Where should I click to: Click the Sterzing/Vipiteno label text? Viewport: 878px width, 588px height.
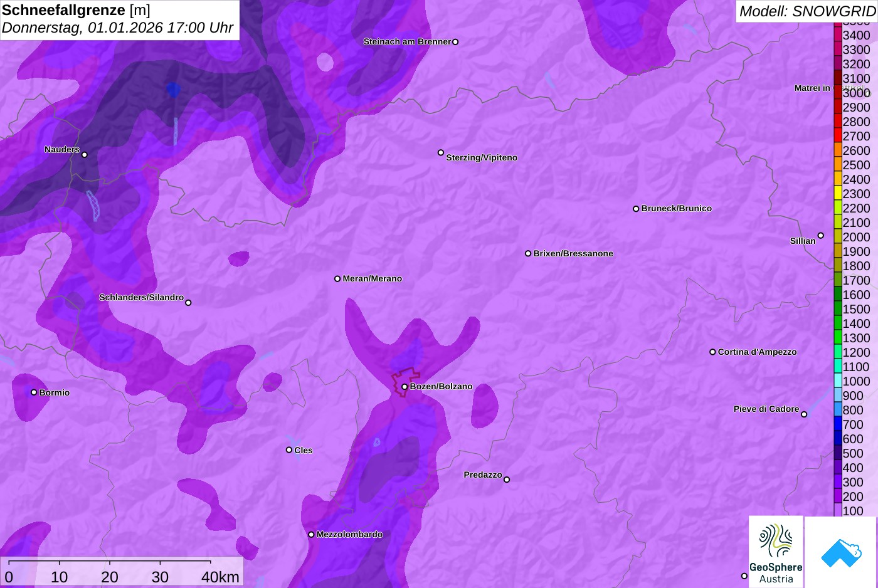tap(482, 158)
